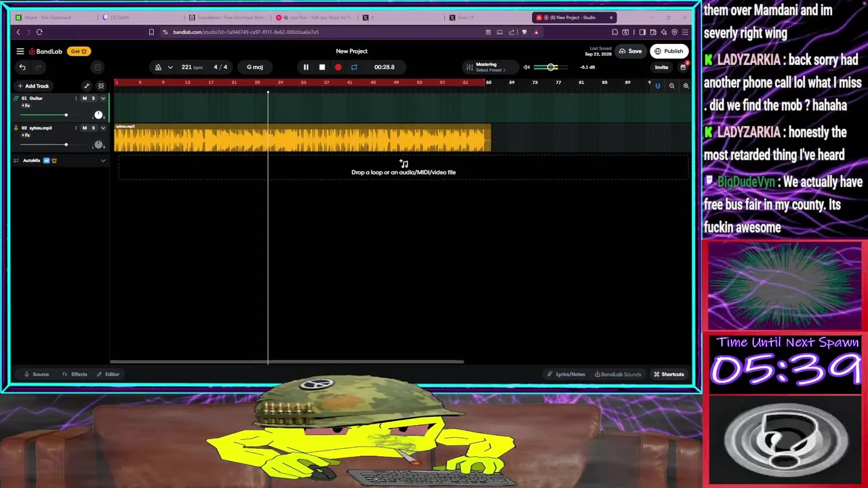Expand the Guitar track chevron
Screen dimensions: 868x488
(x=103, y=98)
